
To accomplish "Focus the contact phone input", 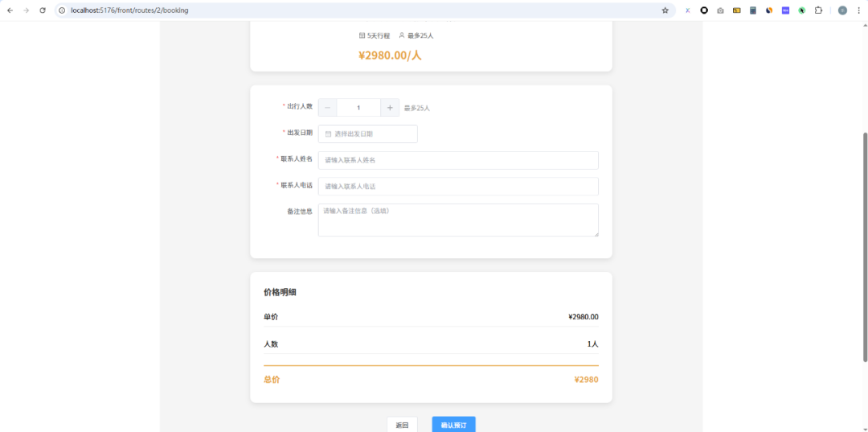I will pyautogui.click(x=458, y=187).
